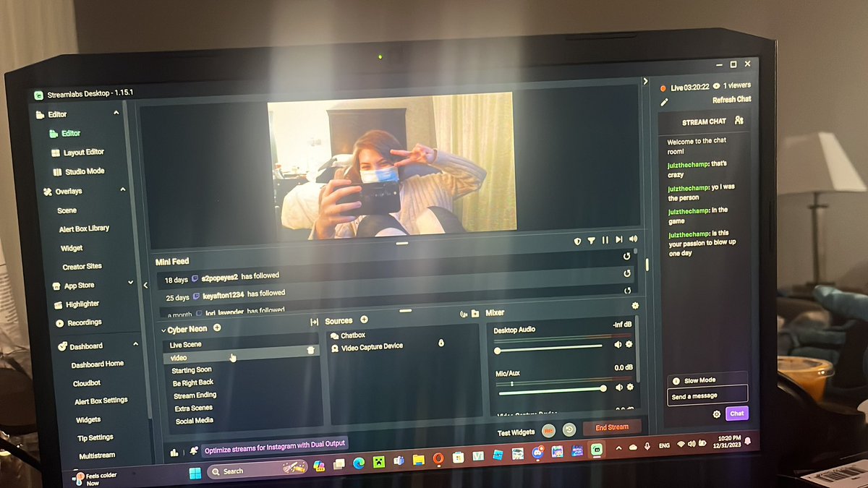Viewport: 868px width, 488px height.
Task: Select the Be Right Back scene
Action: point(193,382)
